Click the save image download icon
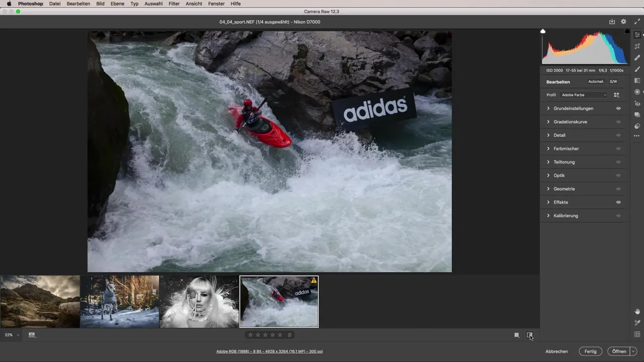Screen dimensions: 644x362 pyautogui.click(x=612, y=22)
